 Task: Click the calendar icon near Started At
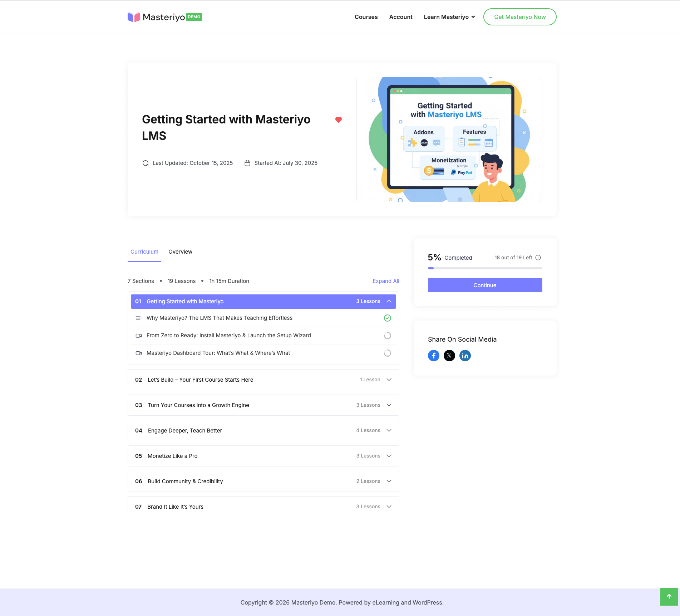pos(247,163)
